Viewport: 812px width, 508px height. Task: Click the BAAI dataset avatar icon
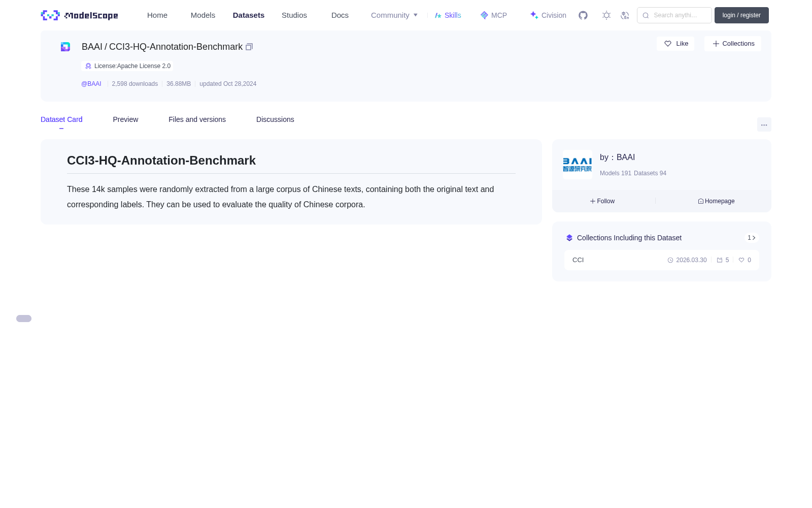65,47
